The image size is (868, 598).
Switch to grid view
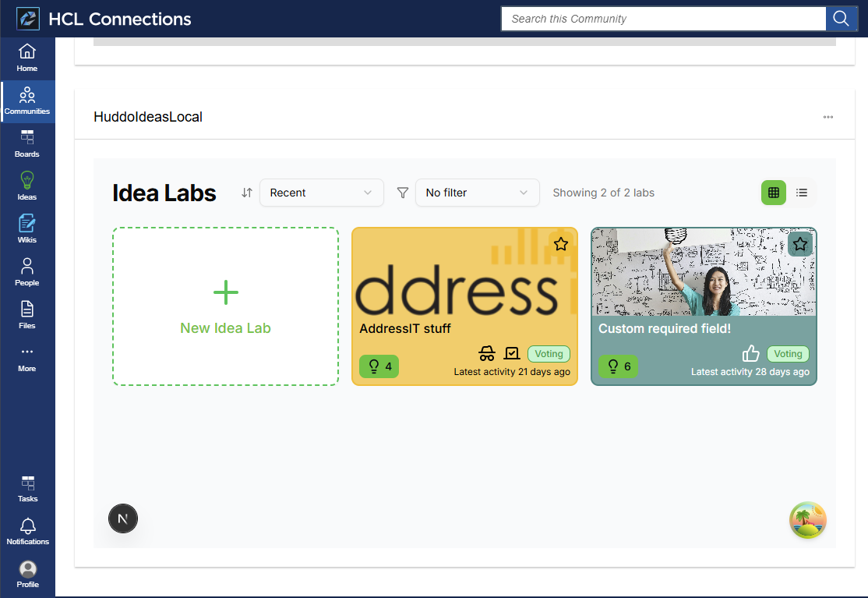(x=774, y=193)
